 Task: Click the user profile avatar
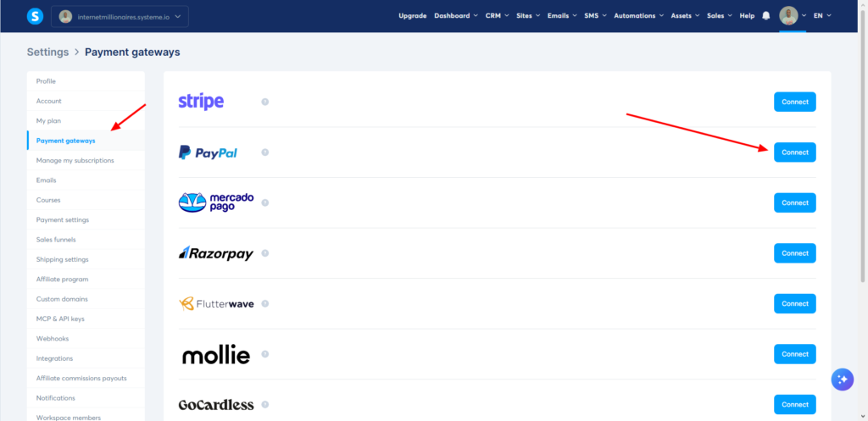788,16
